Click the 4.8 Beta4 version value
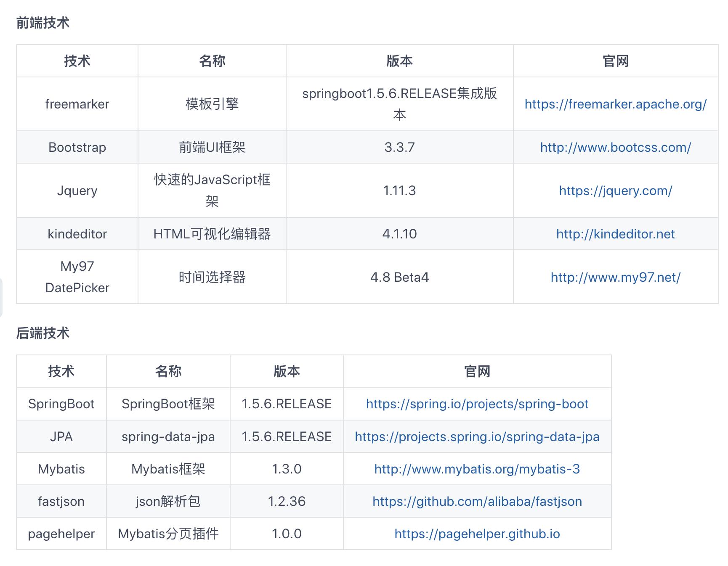728x566 pixels. tap(400, 277)
